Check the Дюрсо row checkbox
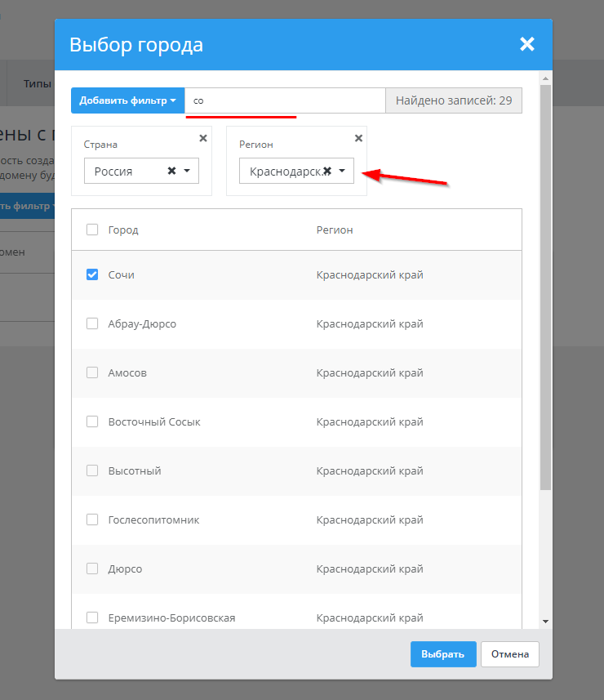Viewport: 604px width, 700px height. click(92, 568)
